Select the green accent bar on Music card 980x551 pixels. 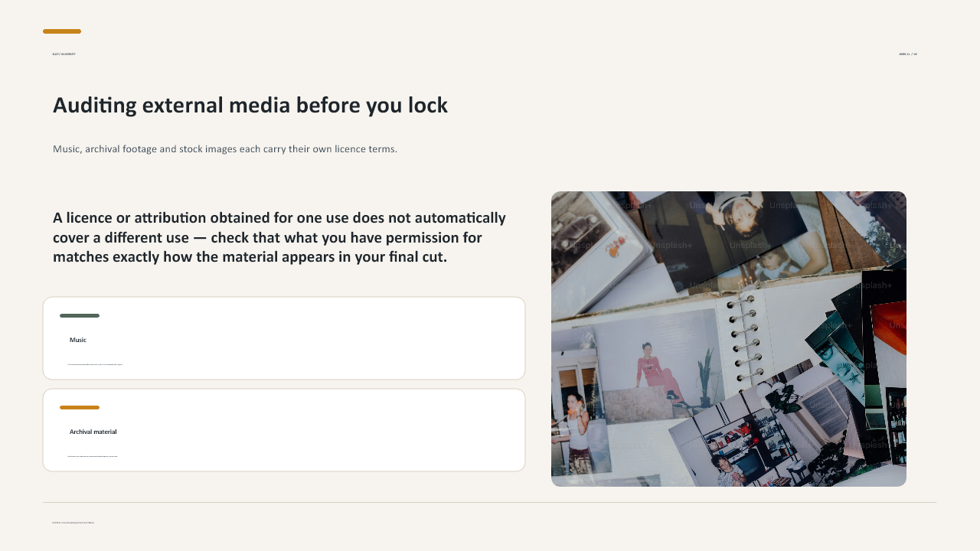(80, 315)
